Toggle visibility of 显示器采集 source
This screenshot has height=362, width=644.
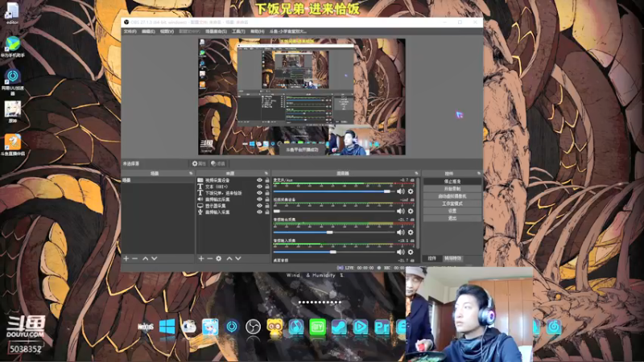tap(259, 206)
